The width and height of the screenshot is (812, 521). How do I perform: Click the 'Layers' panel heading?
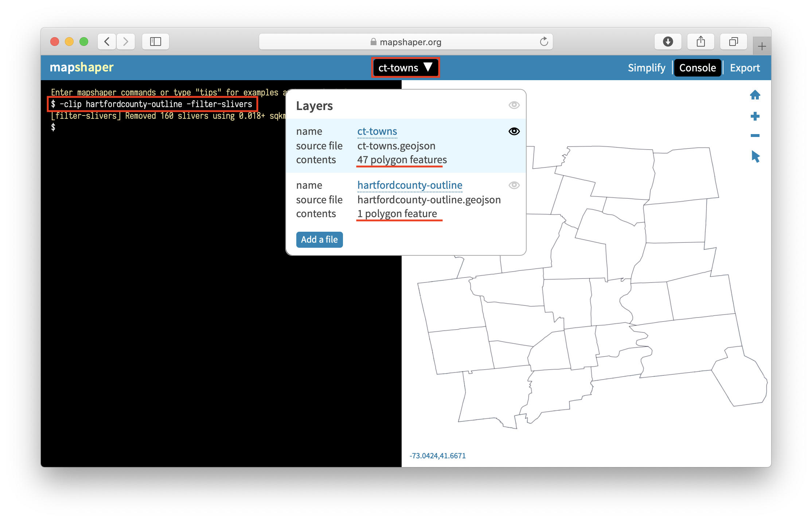point(314,106)
